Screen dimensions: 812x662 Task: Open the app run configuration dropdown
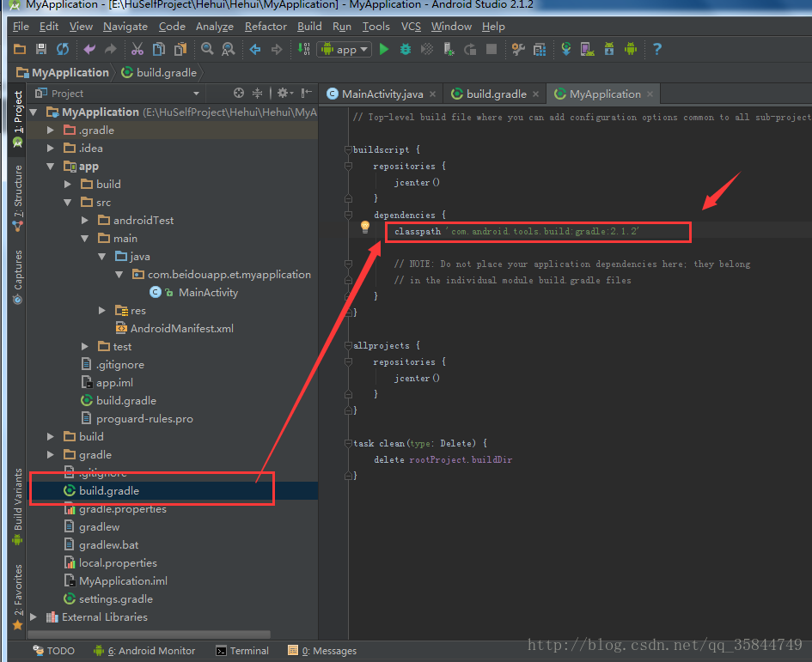coord(345,50)
